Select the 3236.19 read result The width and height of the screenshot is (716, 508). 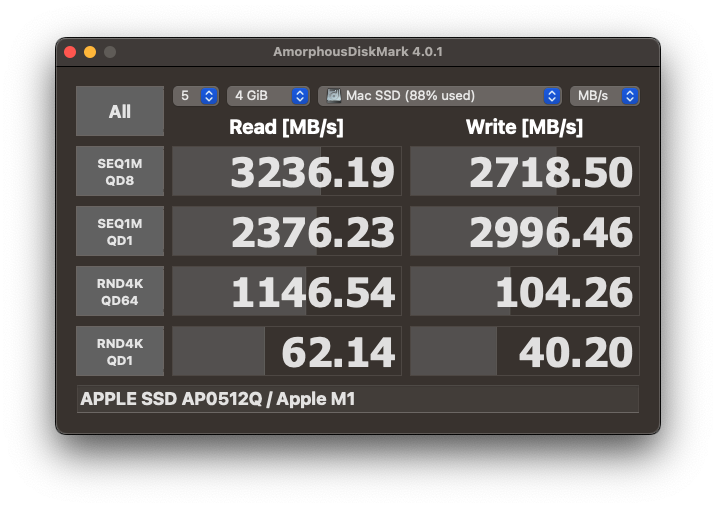click(x=287, y=171)
